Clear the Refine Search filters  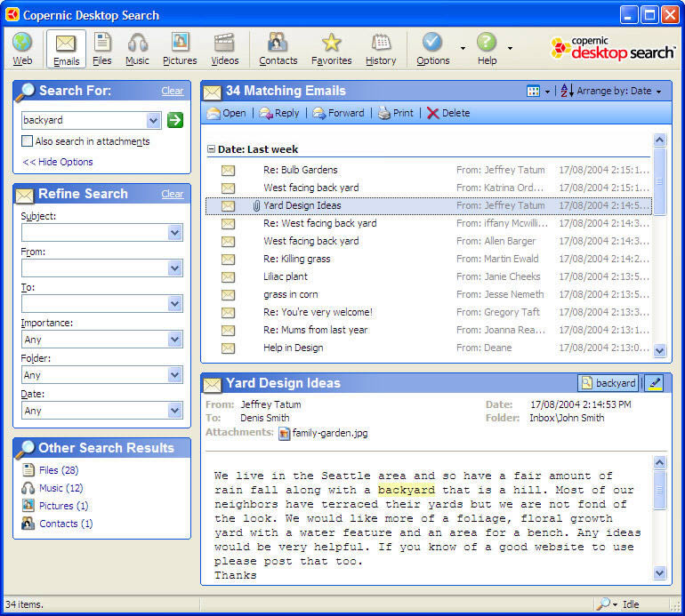172,194
